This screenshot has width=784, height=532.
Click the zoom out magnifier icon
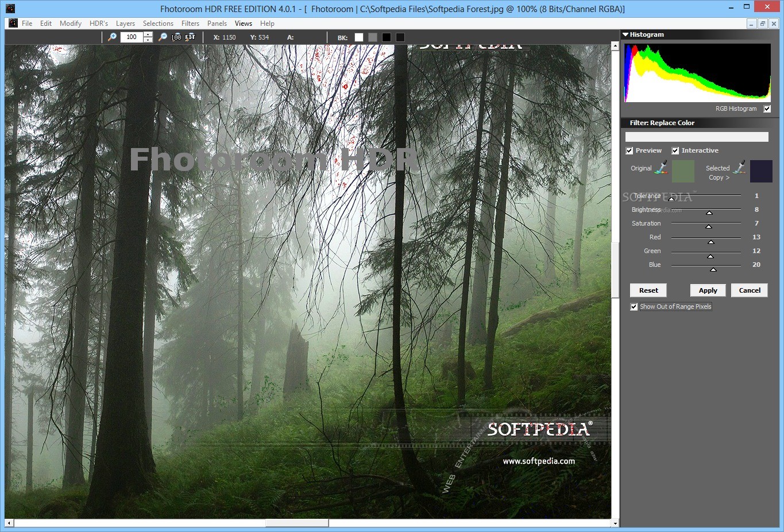click(x=163, y=37)
